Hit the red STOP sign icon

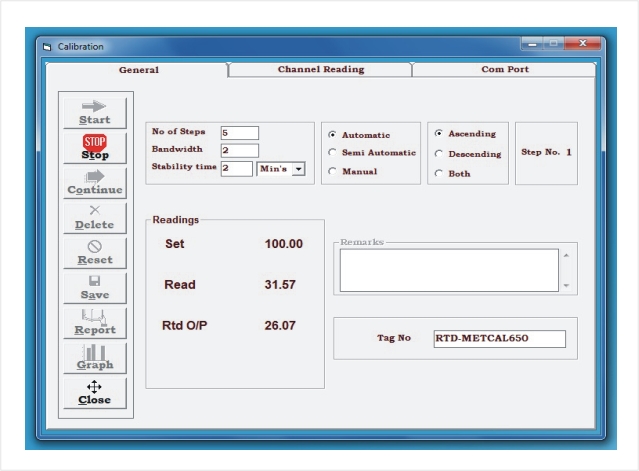(95, 142)
